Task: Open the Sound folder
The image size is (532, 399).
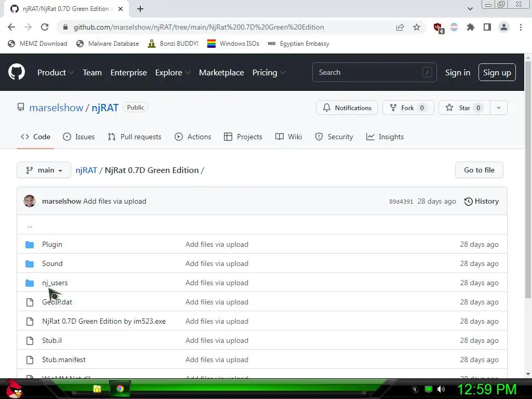Action: [x=52, y=263]
